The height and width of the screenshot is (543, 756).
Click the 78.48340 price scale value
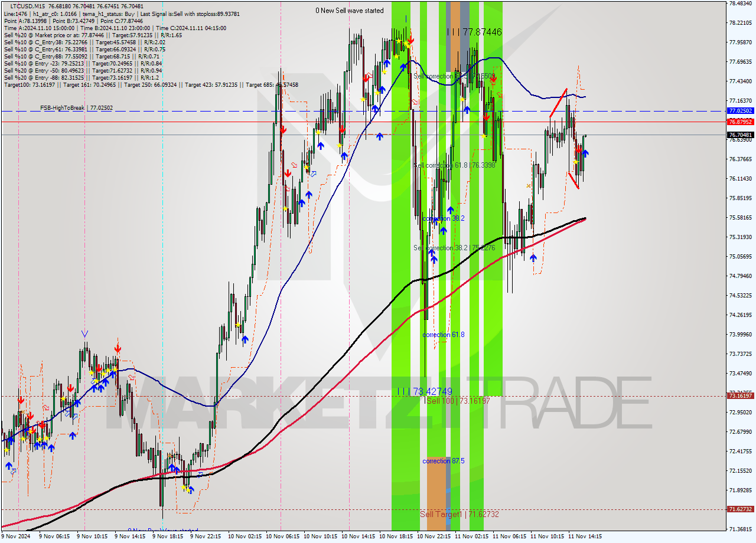[741, 4]
